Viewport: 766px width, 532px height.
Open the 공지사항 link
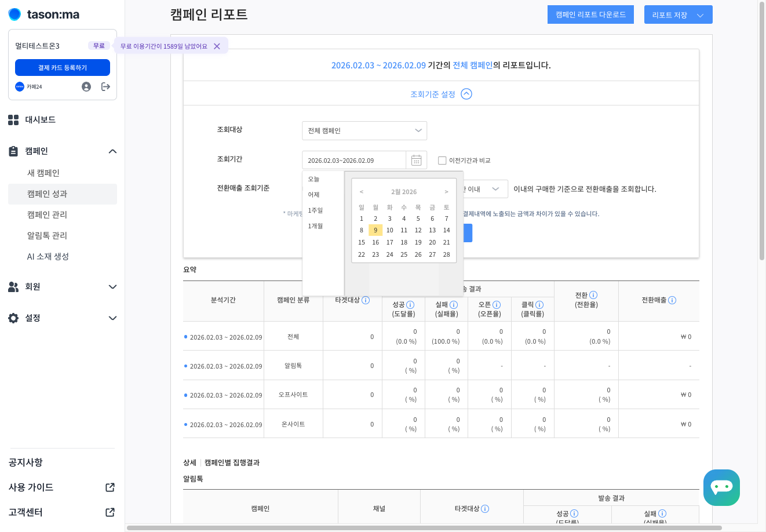[x=25, y=462]
